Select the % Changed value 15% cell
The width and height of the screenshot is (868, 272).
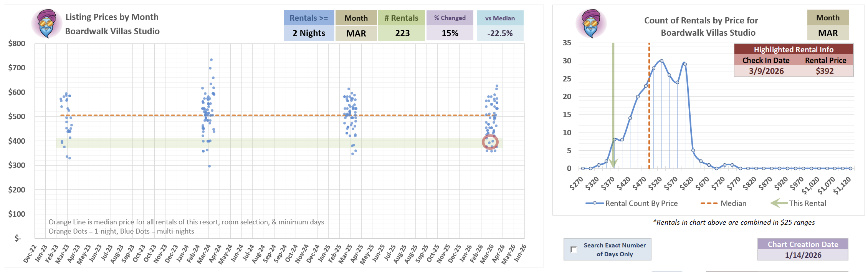point(450,33)
